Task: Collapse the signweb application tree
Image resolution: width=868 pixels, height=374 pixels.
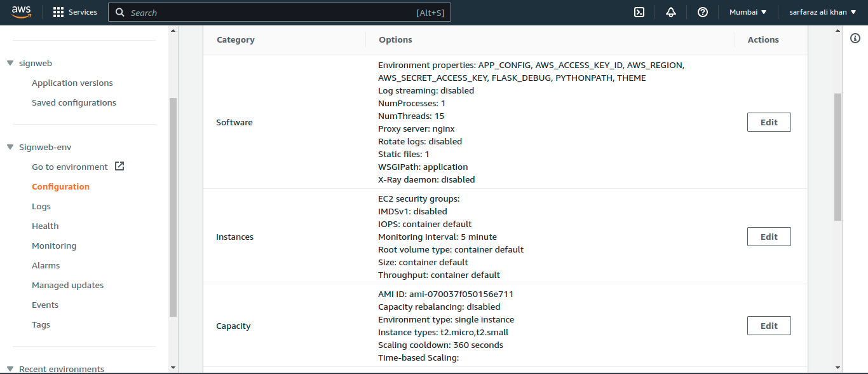Action: pos(9,63)
